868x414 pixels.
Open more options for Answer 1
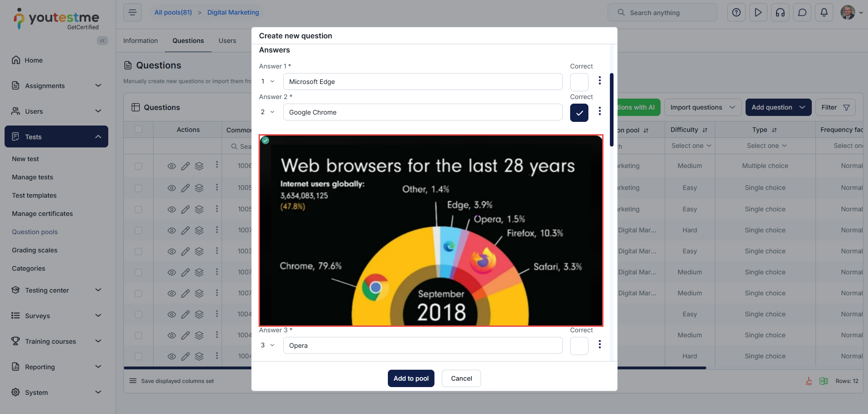600,81
